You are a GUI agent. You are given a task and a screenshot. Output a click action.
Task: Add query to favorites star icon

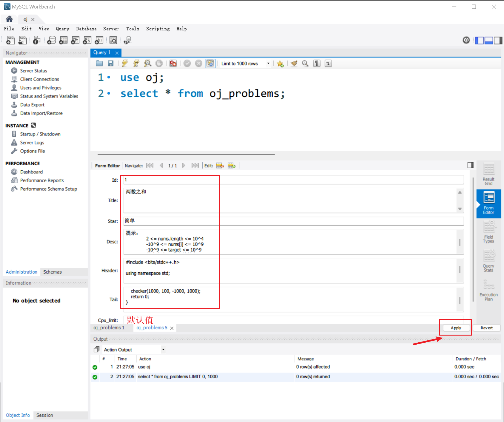280,63
